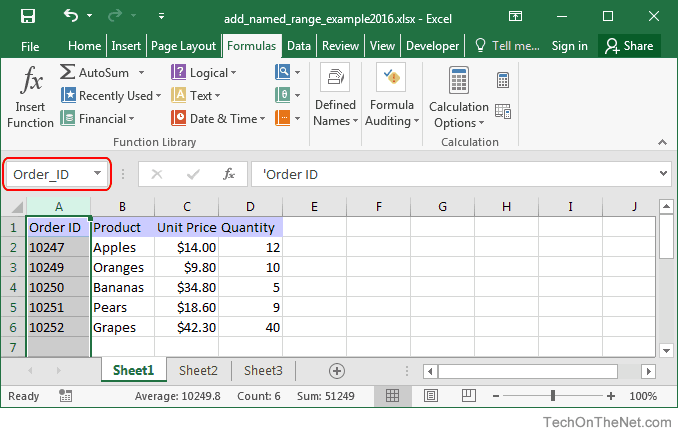Select cell with $34.80

[x=186, y=288]
